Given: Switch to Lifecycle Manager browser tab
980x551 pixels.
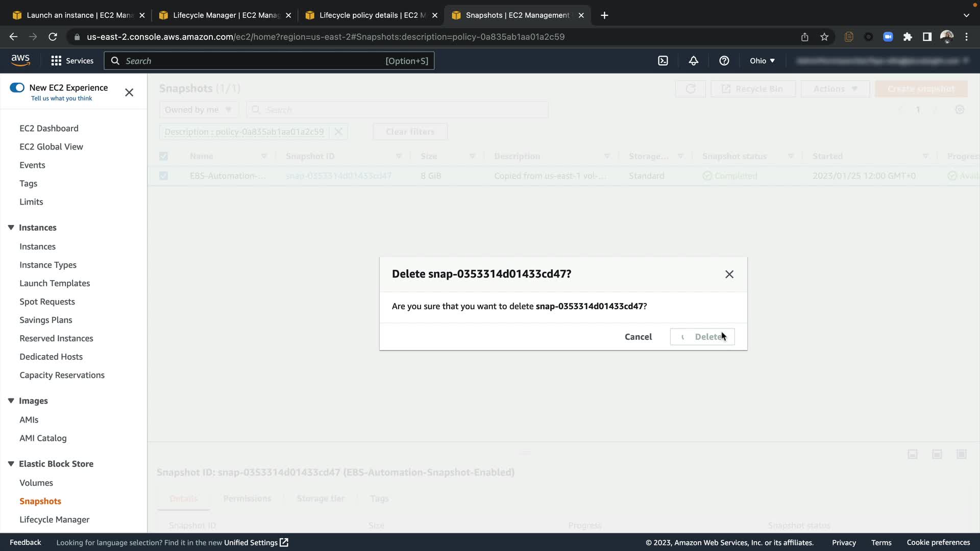Looking at the screenshot, I should [x=225, y=15].
